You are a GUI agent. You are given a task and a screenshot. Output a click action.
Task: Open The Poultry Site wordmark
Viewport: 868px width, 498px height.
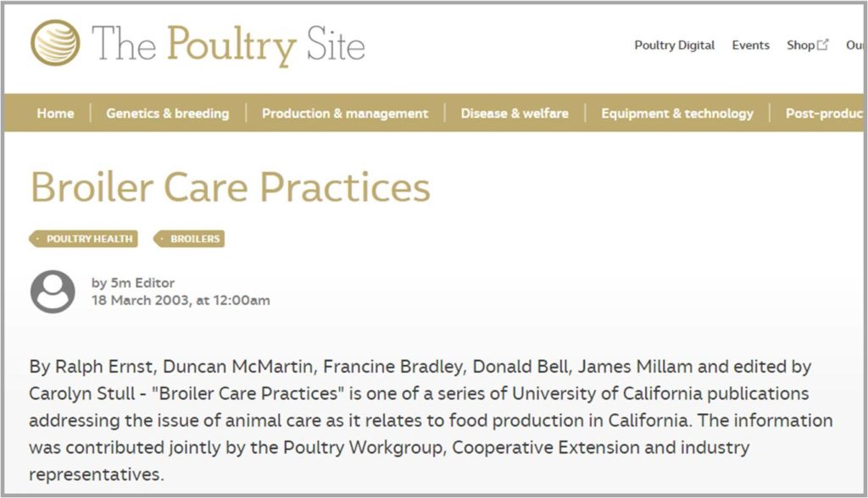point(228,44)
